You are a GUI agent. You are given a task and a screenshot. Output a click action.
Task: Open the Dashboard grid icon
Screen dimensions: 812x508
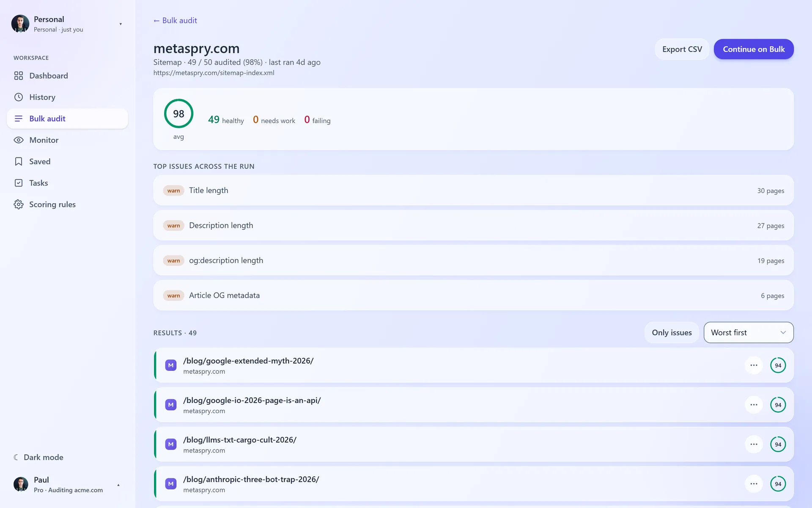pyautogui.click(x=19, y=76)
